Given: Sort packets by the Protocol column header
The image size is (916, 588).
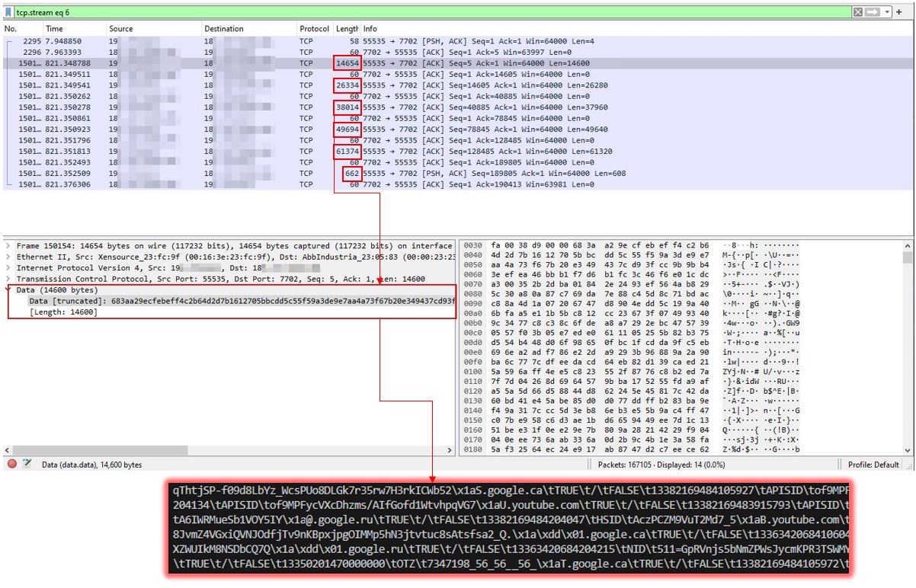Looking at the screenshot, I should point(314,29).
